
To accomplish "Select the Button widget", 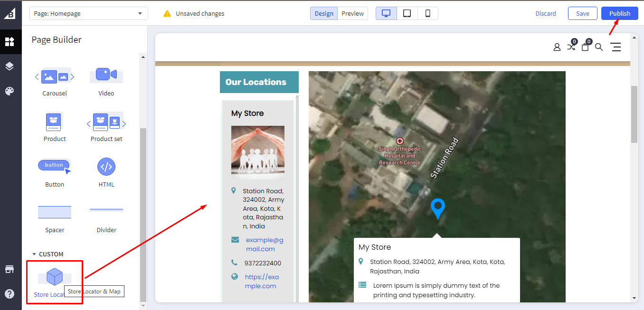I will pos(55,173).
